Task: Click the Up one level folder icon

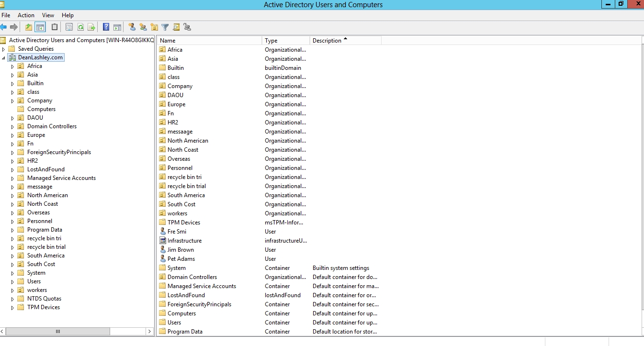Action: pyautogui.click(x=29, y=27)
